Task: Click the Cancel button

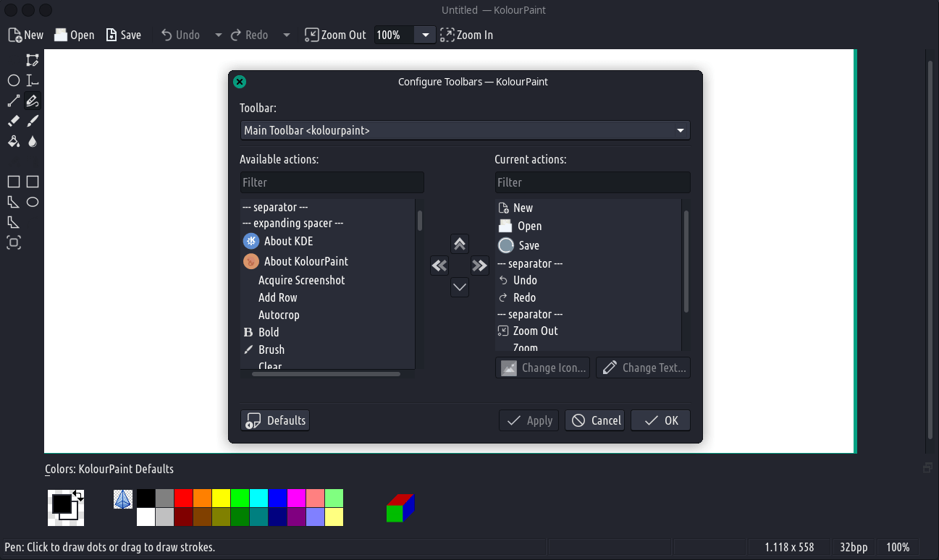Action: (594, 420)
